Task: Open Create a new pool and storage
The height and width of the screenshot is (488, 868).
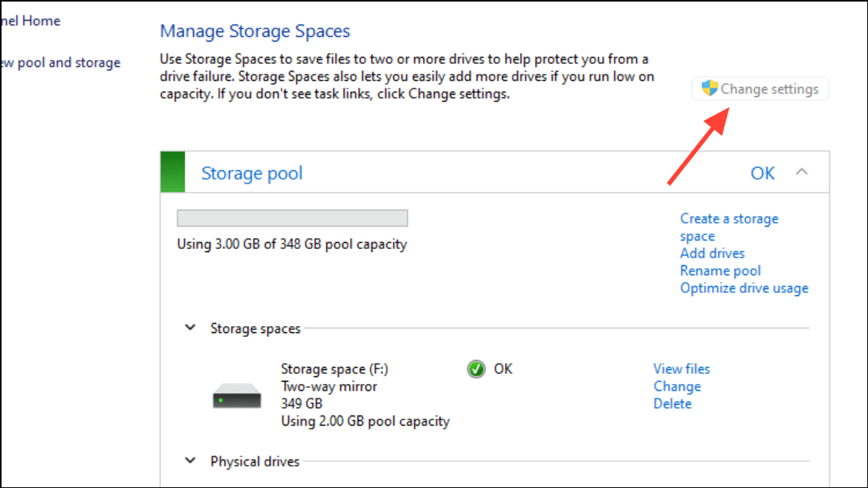Action: (x=60, y=62)
